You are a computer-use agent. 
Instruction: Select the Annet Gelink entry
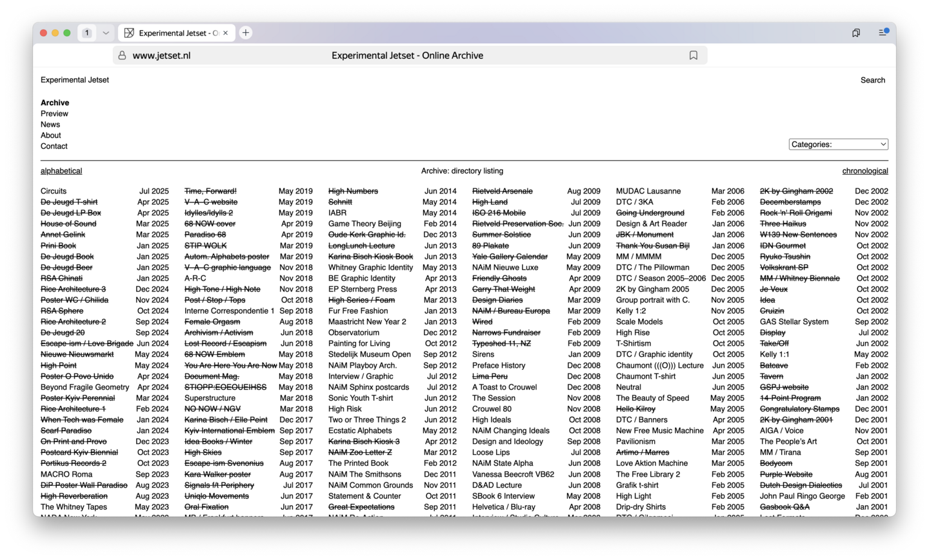[63, 235]
